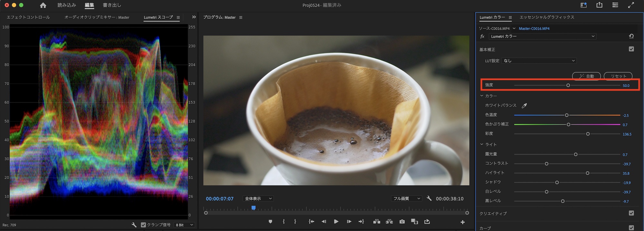Open the Button Editor plus icon
644x231 pixels.
(x=462, y=222)
